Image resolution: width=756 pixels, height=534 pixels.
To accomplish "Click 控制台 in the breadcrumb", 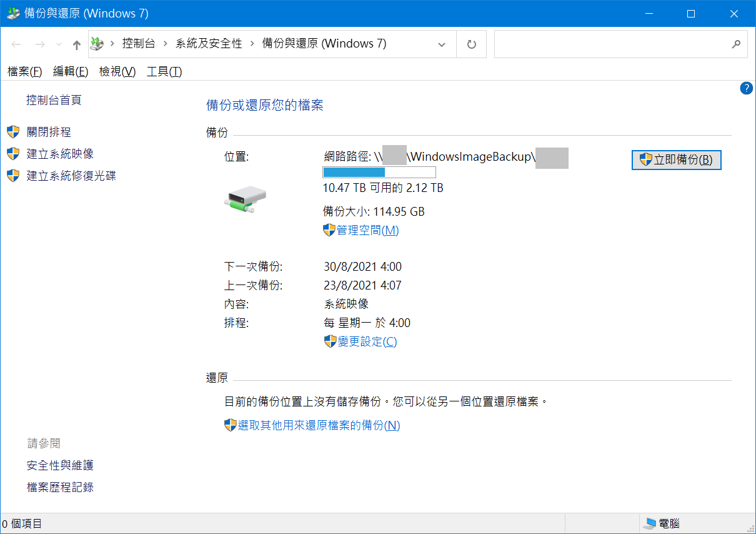I will pyautogui.click(x=139, y=44).
